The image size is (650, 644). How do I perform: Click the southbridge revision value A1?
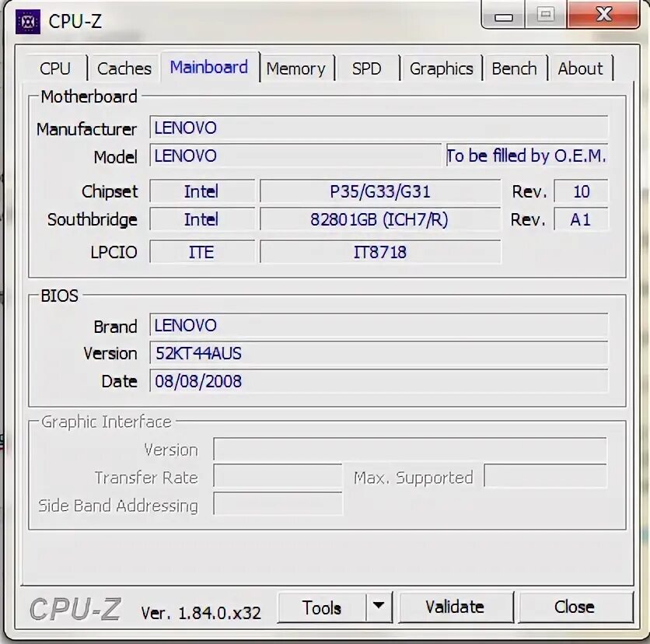[581, 219]
